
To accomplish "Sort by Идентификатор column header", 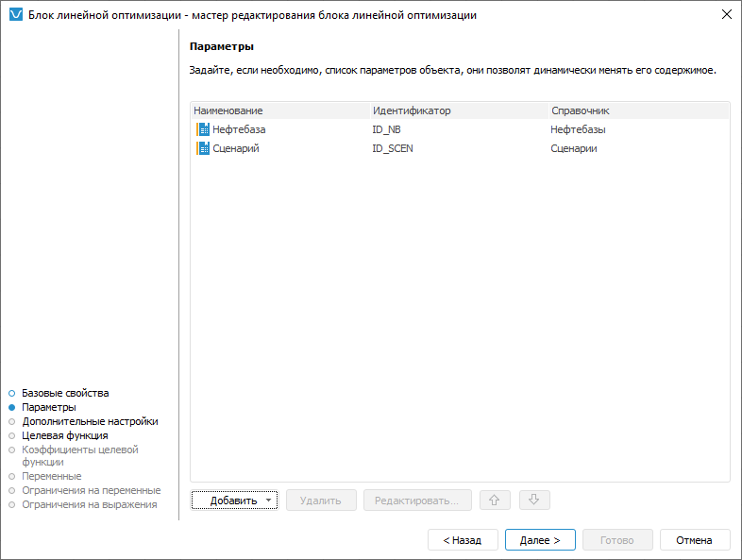I will [459, 110].
